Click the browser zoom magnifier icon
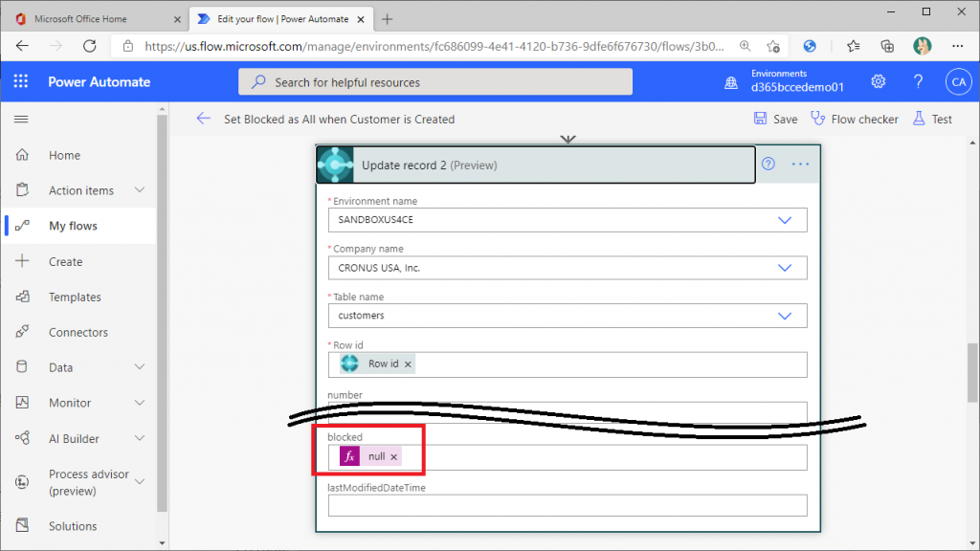 click(x=745, y=46)
